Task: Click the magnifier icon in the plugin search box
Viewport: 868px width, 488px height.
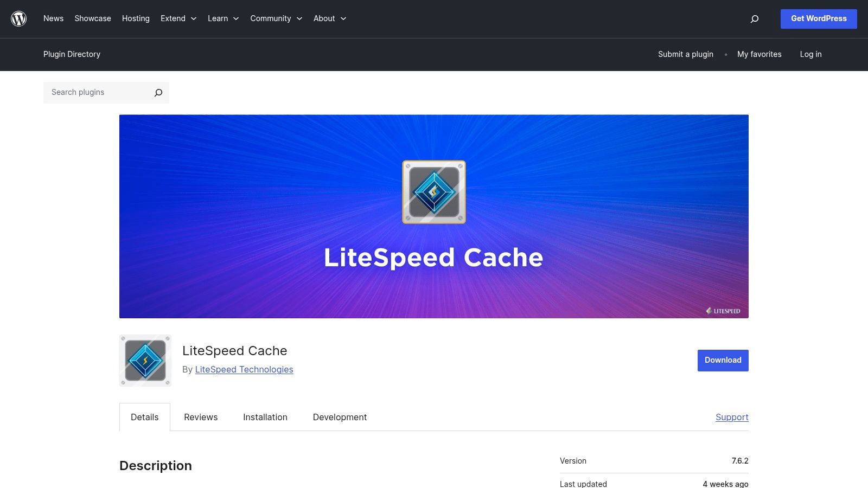Action: (158, 92)
